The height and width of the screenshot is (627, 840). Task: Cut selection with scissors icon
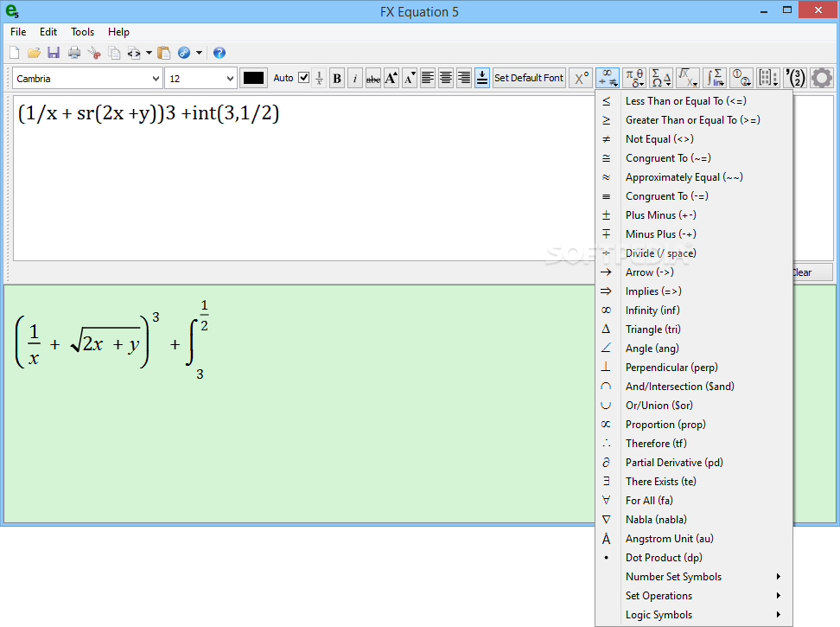(94, 53)
